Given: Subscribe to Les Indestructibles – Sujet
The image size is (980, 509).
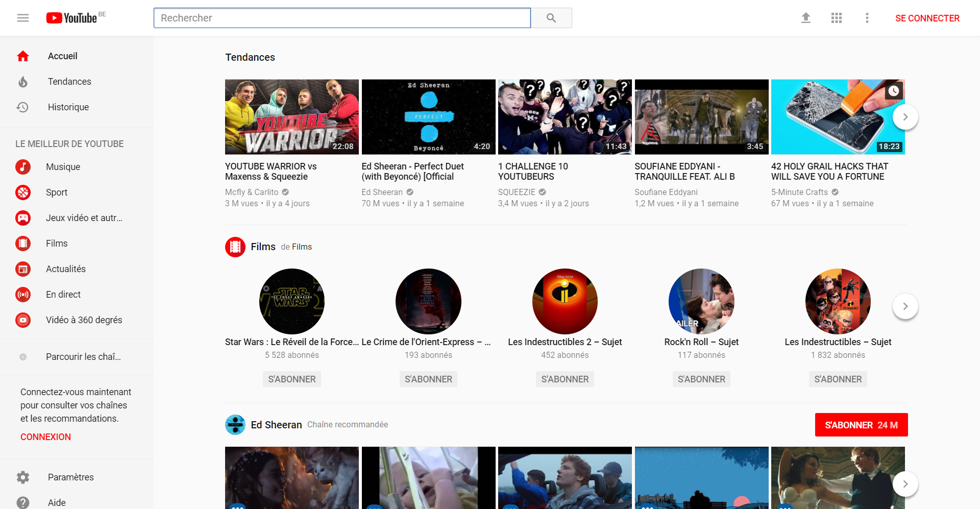Looking at the screenshot, I should click(x=838, y=379).
